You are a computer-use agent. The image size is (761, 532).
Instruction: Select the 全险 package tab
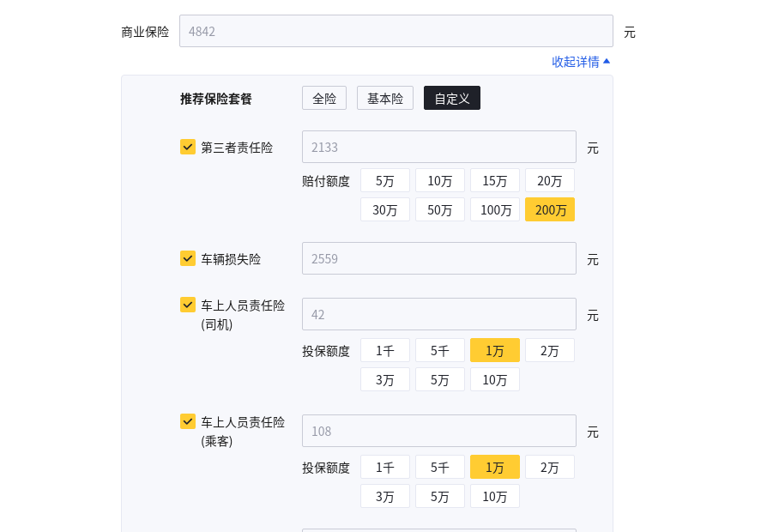click(324, 98)
